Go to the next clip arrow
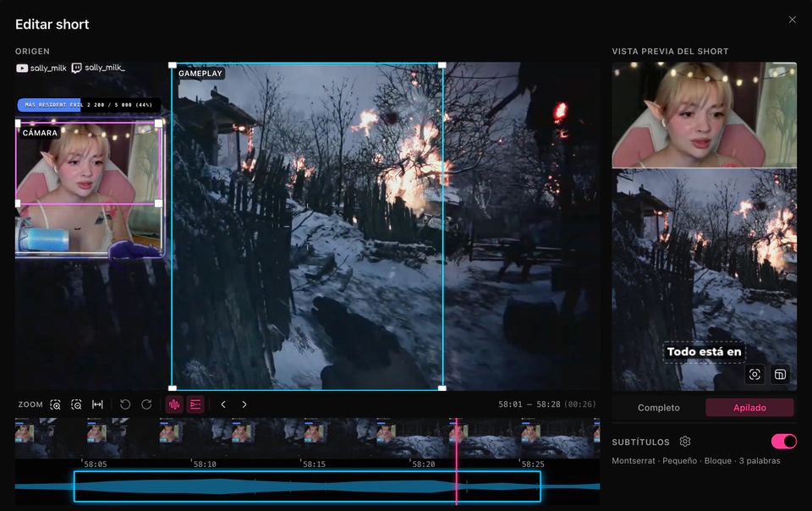812x511 pixels. [x=244, y=404]
